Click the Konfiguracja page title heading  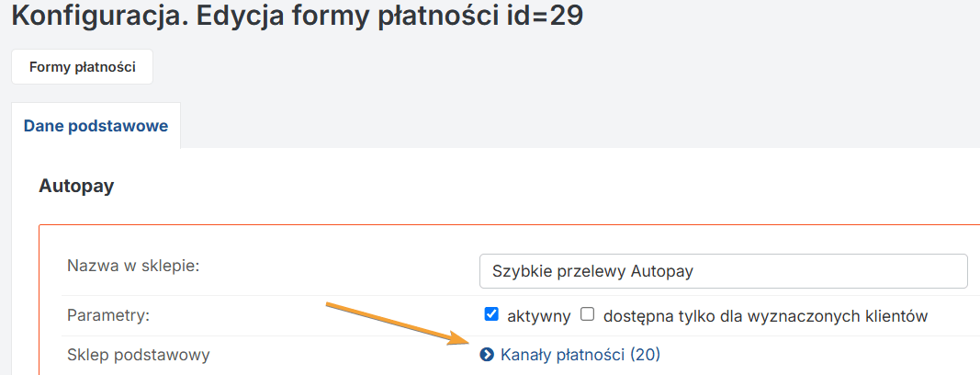coord(297,16)
